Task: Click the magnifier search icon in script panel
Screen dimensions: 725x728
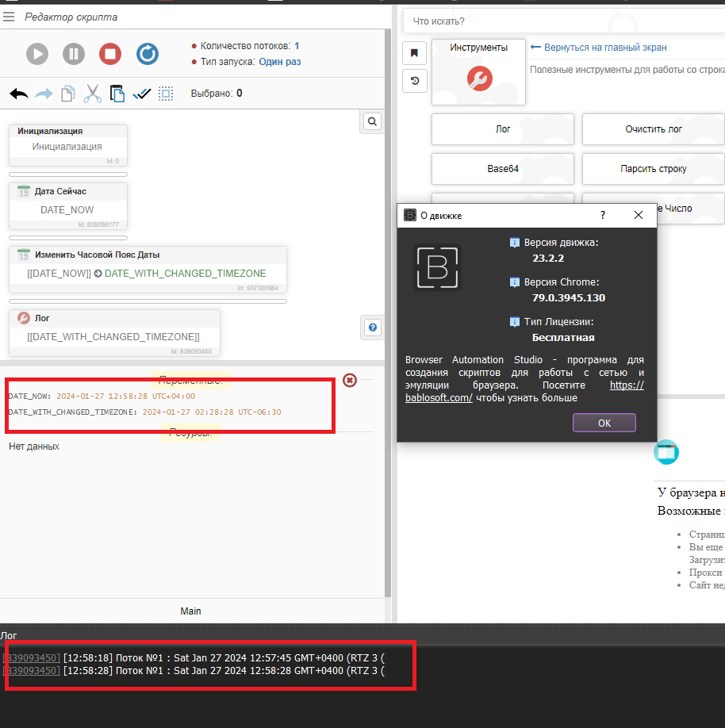Action: point(372,121)
